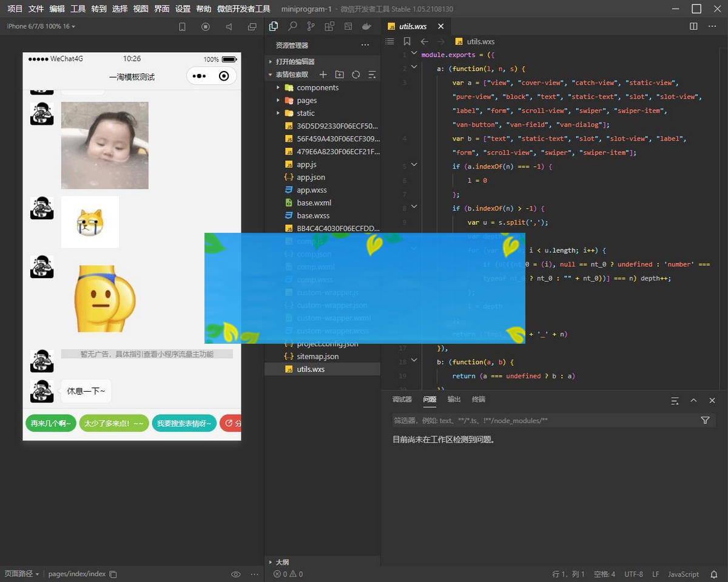728x582 pixels.
Task: Click the problems filter funnel icon
Action: [x=705, y=420]
